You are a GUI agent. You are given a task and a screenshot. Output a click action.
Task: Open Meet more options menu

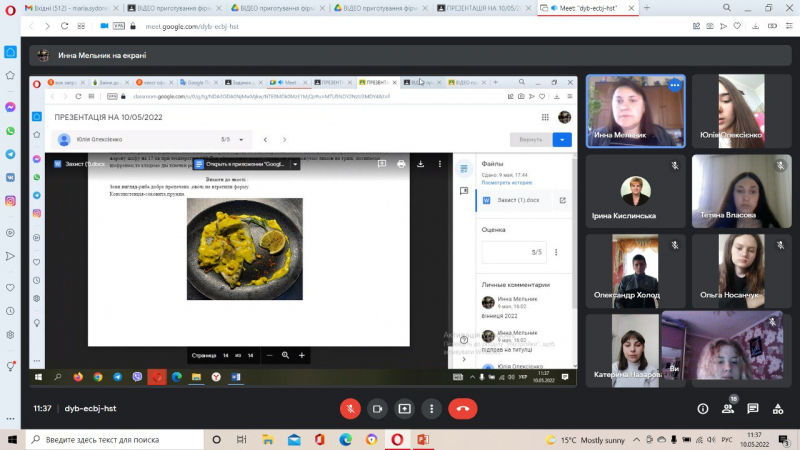coord(432,409)
